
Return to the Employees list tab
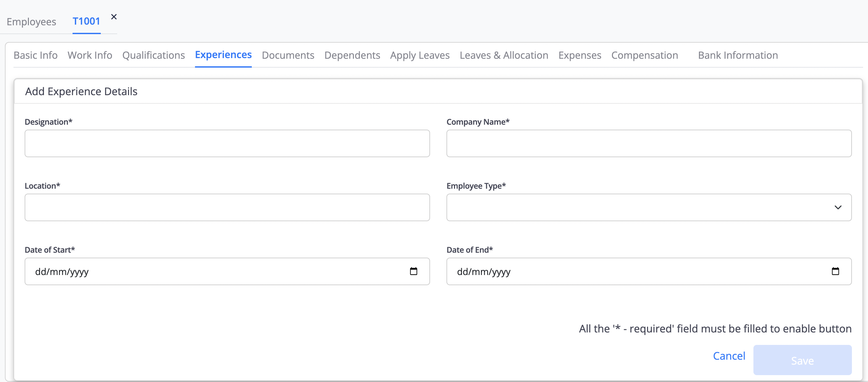tap(31, 22)
